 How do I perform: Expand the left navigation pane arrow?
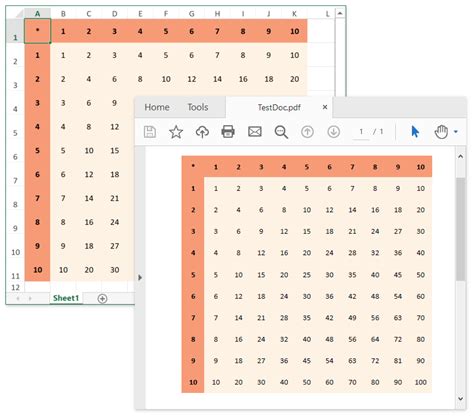coord(140,277)
